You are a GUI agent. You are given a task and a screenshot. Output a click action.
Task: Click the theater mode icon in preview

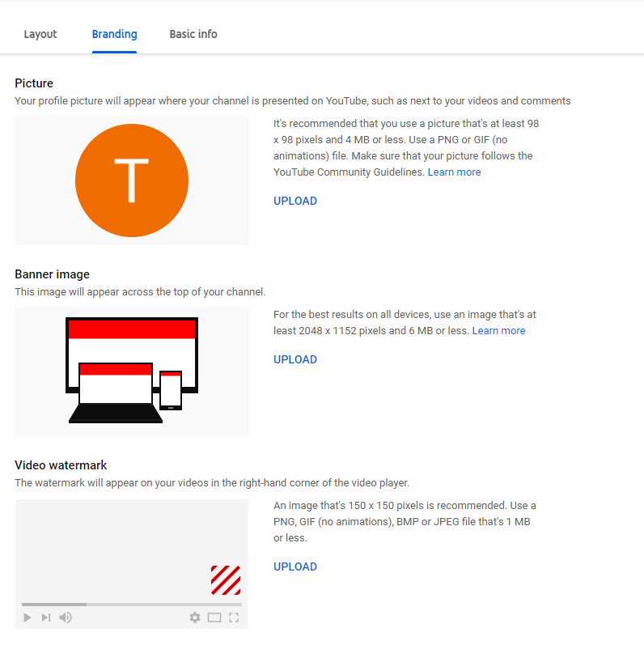click(x=214, y=617)
